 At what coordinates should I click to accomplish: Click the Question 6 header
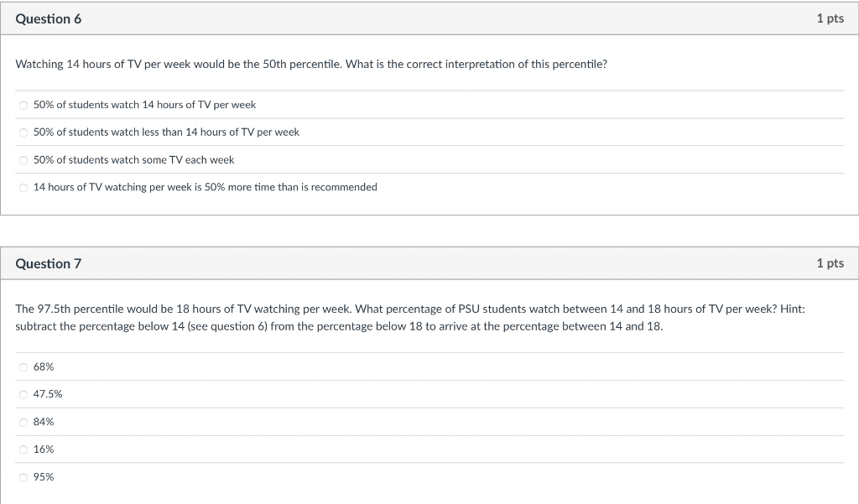coord(48,18)
